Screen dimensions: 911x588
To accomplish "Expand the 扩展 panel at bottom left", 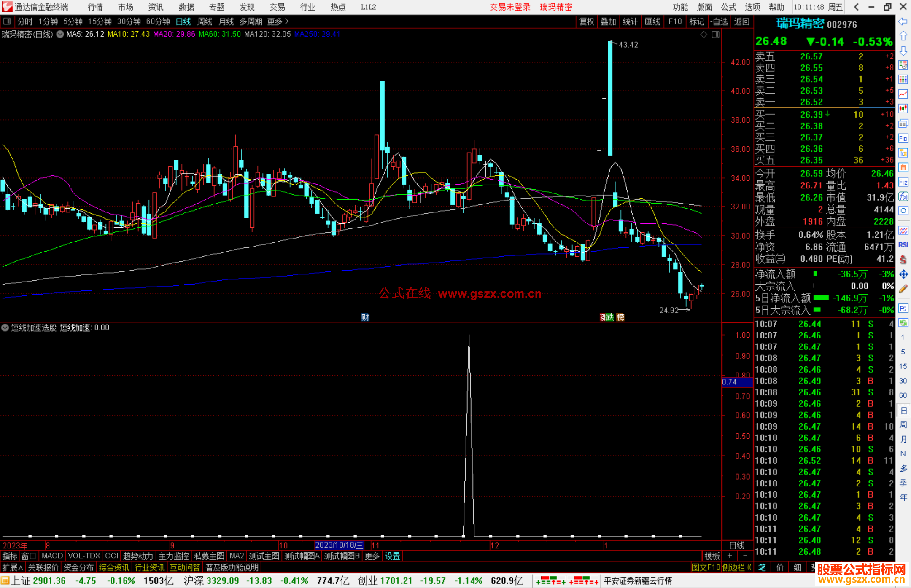I will click(13, 567).
